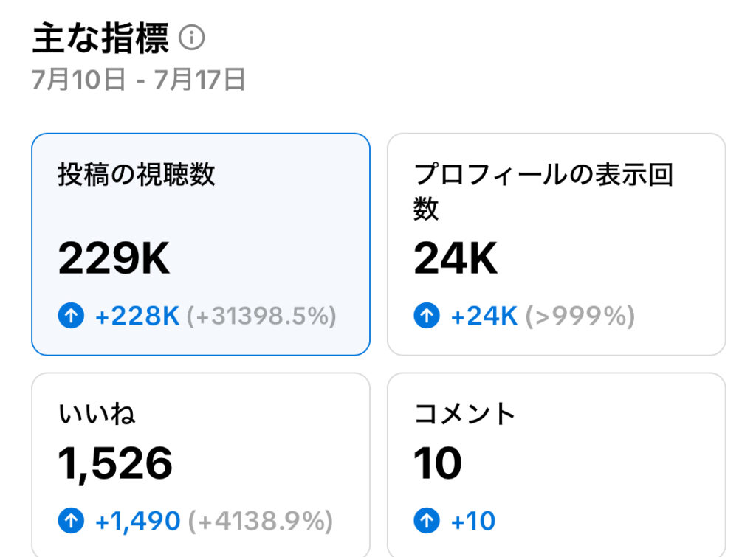Select the プロフィールの表示回数 metric card
756x557 pixels.
tap(557, 244)
